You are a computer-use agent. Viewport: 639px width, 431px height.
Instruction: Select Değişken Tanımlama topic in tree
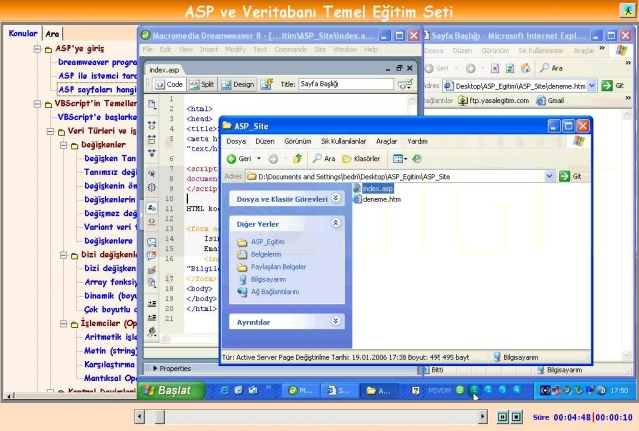tap(110, 158)
